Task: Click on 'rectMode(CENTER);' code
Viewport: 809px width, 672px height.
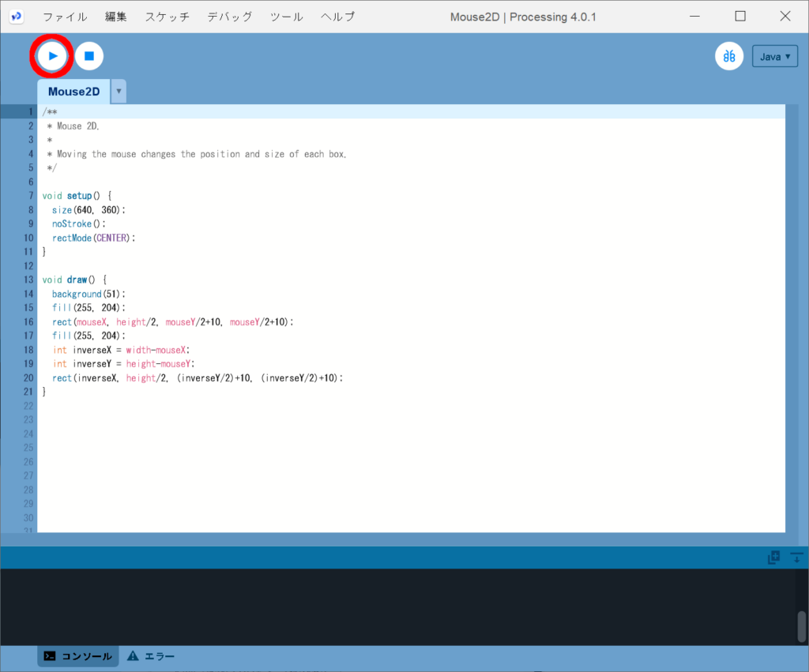Action: tap(93, 238)
